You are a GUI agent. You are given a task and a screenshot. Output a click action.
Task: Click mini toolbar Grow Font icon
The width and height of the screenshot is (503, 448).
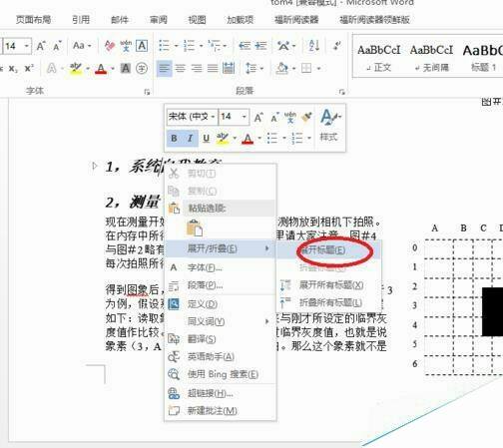point(258,118)
